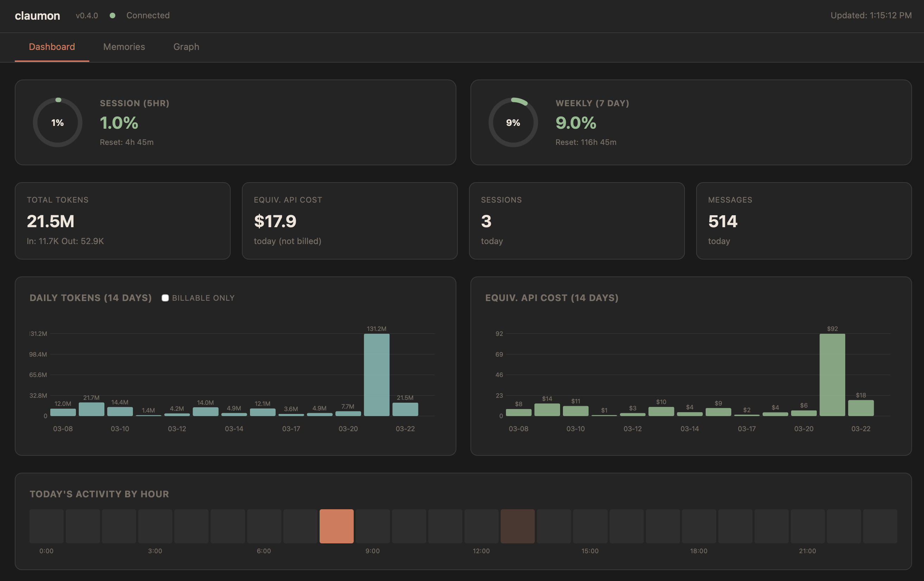Click the dark activity cell near 13:00
924x581 pixels.
[x=518, y=526]
